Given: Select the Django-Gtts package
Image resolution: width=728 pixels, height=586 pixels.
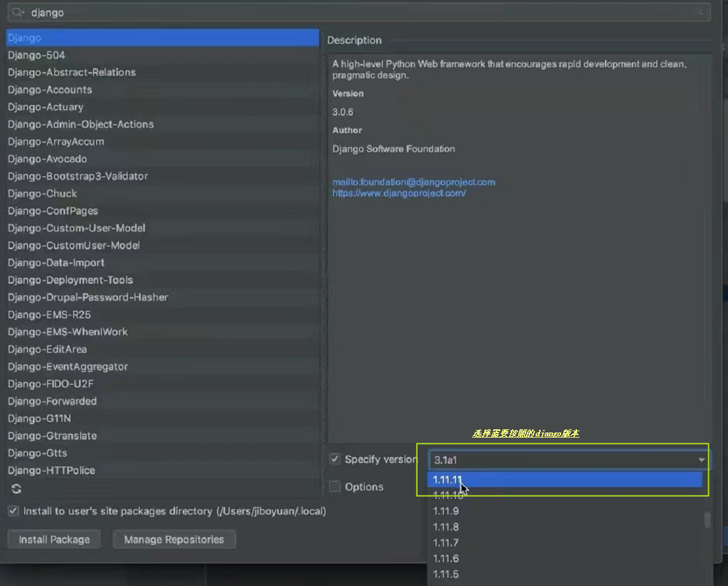Looking at the screenshot, I should 162,453.
